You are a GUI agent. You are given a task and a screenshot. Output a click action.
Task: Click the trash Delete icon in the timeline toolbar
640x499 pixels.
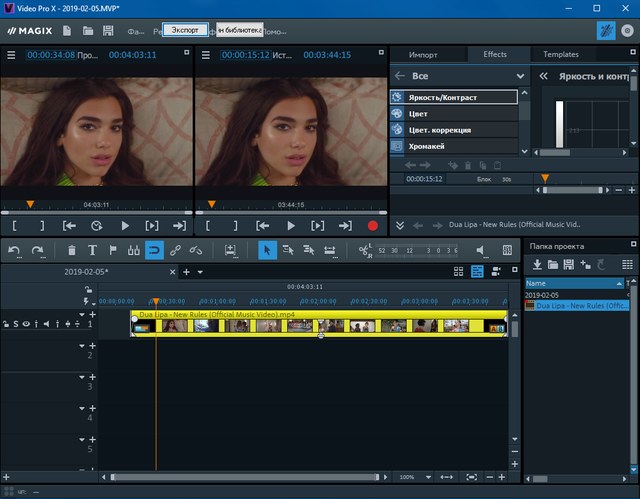(70, 250)
